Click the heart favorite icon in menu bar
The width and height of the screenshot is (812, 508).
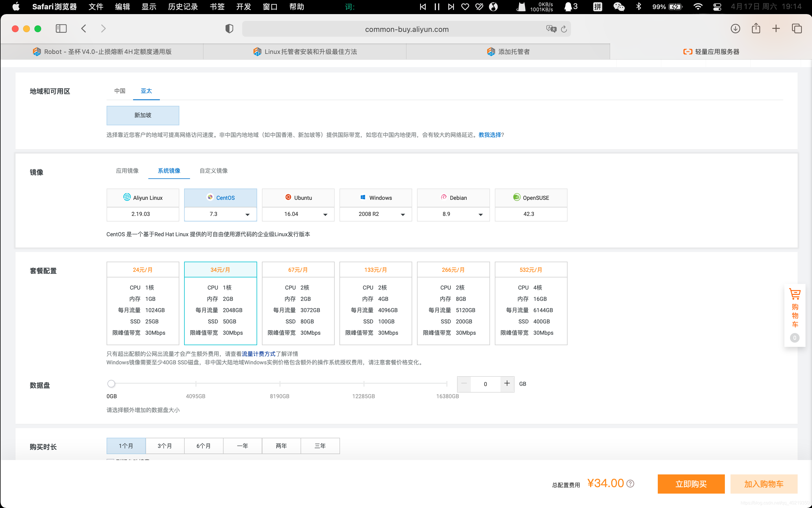click(x=465, y=7)
